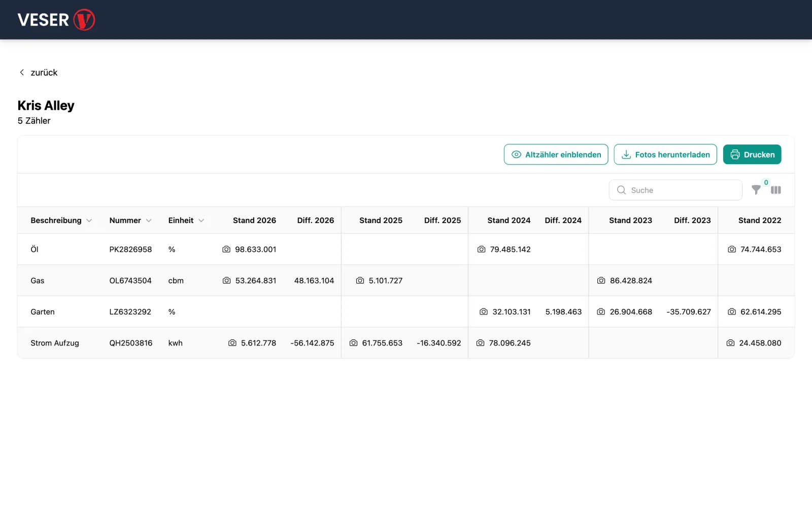The image size is (812, 508).
Task: Open photo for Öl Stand 2026 reading
Action: click(226, 249)
